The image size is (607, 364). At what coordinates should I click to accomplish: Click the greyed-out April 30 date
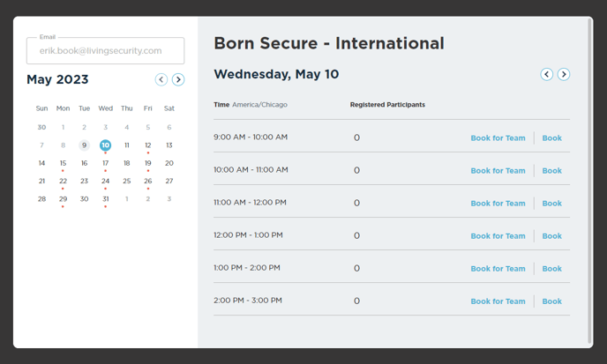(x=41, y=127)
